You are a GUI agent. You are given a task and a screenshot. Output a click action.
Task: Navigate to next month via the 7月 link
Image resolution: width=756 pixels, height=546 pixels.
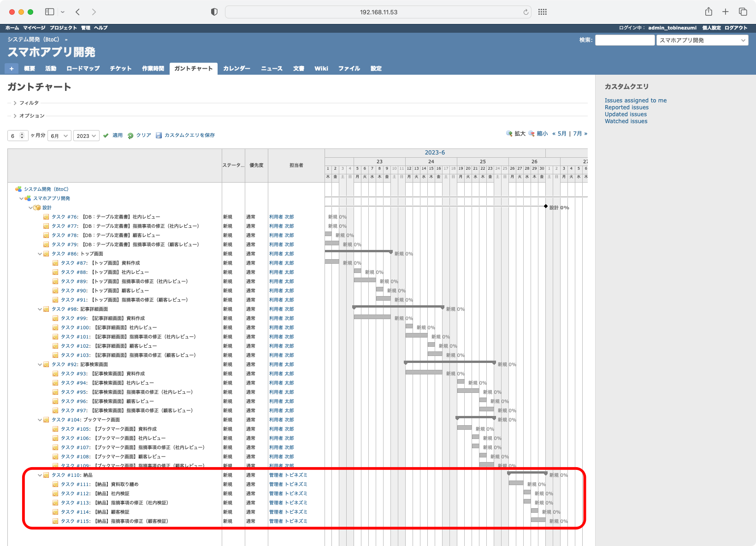[578, 133]
